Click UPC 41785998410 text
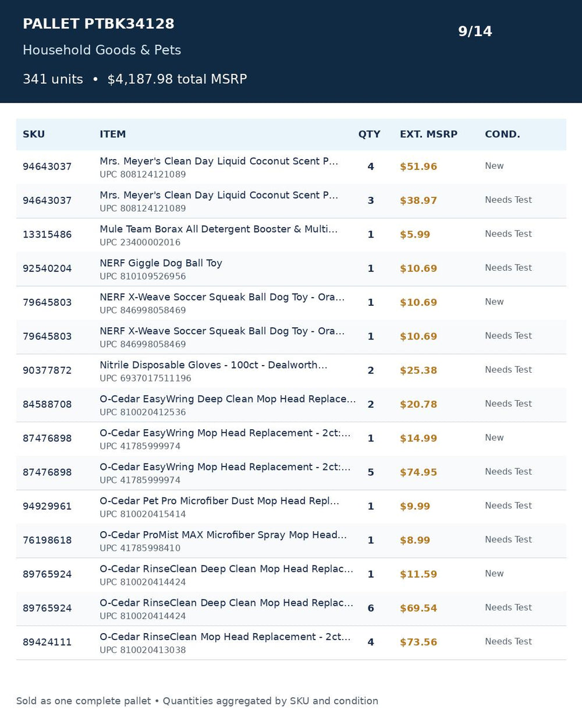582x728 pixels. [140, 548]
